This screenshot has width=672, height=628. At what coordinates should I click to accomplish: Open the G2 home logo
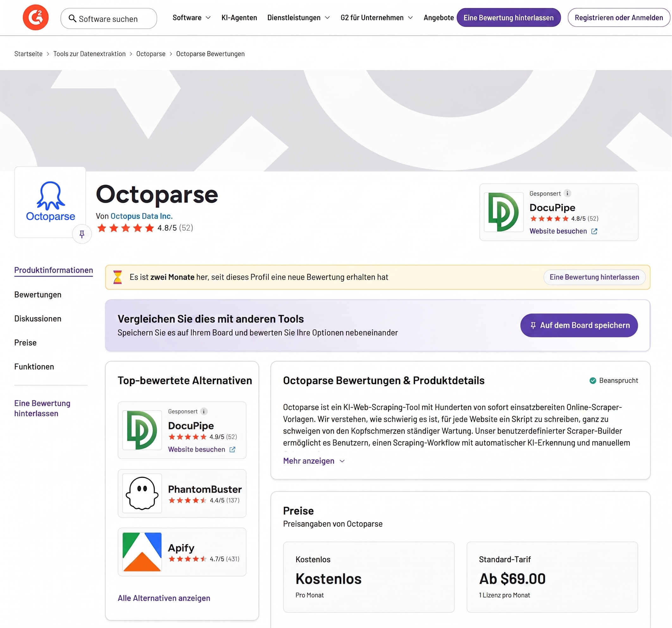(35, 18)
